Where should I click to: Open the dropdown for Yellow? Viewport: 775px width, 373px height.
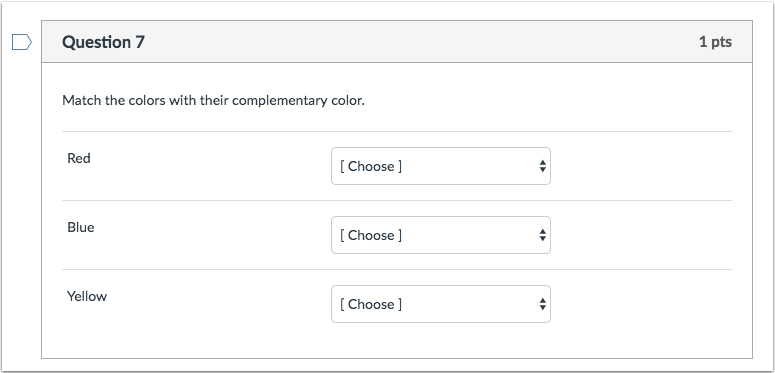[440, 304]
